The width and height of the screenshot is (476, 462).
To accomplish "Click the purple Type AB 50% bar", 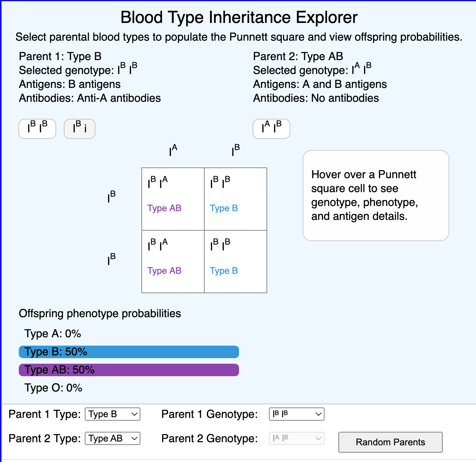I will tap(129, 370).
